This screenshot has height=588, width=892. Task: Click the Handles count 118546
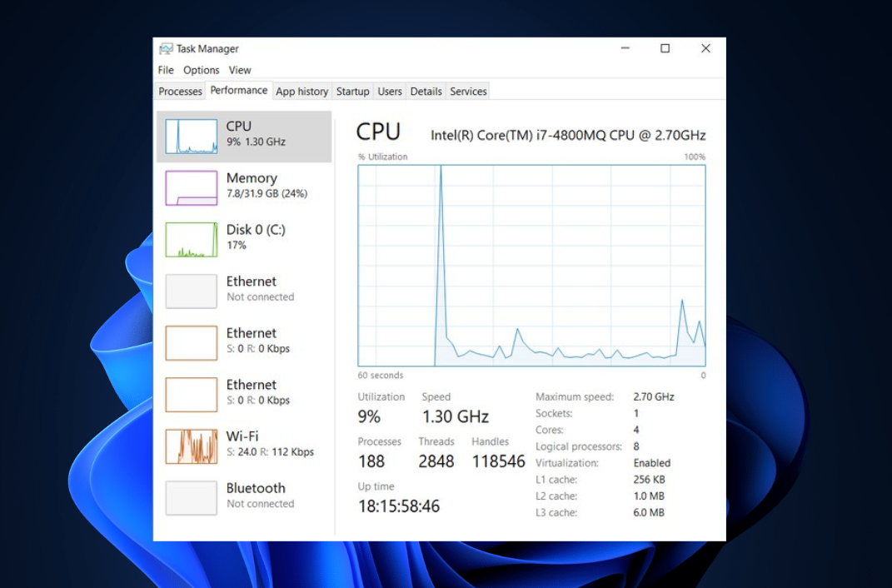498,461
